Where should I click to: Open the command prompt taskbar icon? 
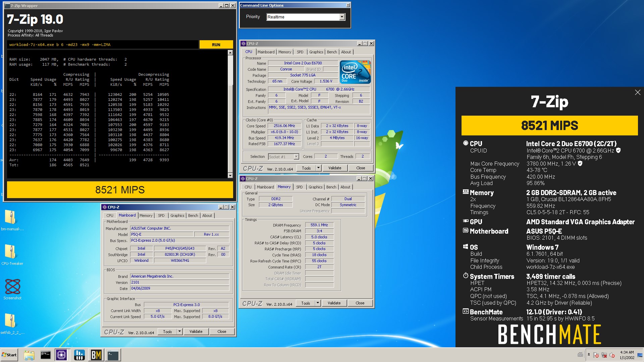45,355
